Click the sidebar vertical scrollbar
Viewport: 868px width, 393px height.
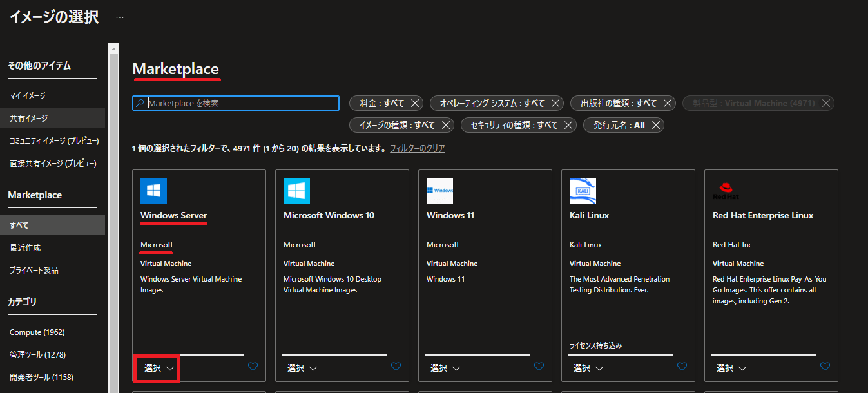(114, 222)
